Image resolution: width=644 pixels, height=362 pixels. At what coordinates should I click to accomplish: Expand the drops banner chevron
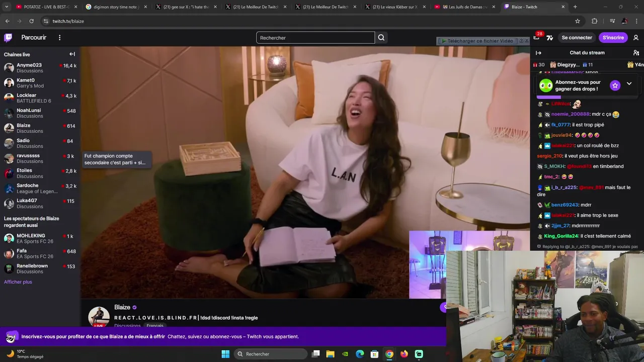pos(629,84)
